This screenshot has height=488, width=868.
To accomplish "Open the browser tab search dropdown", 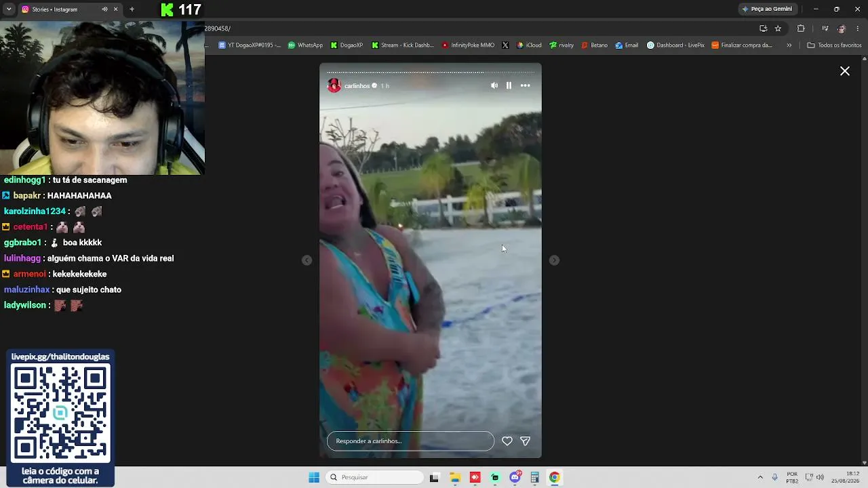I will (x=9, y=9).
